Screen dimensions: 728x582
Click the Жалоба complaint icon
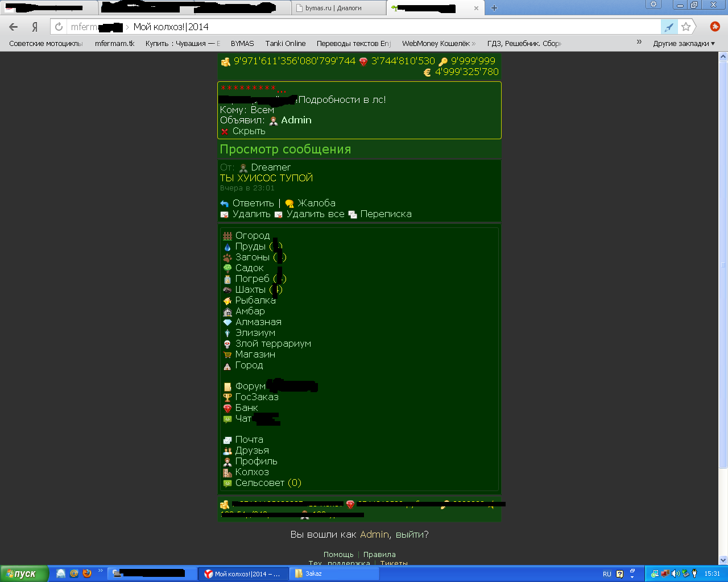(x=289, y=203)
